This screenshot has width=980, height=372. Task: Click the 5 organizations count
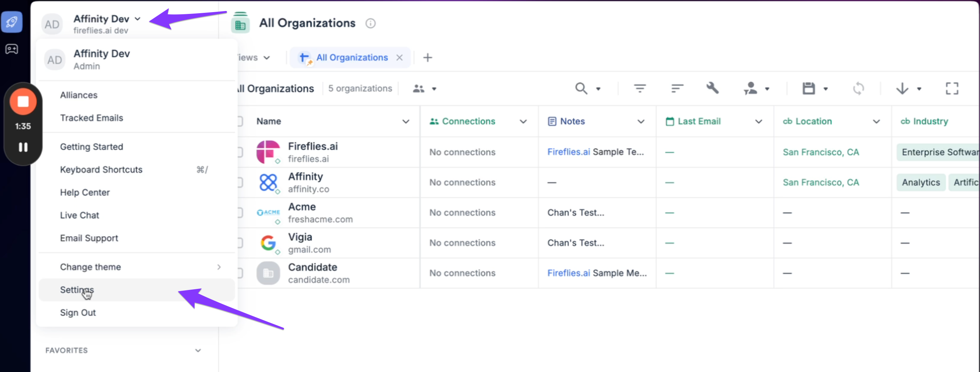click(360, 88)
